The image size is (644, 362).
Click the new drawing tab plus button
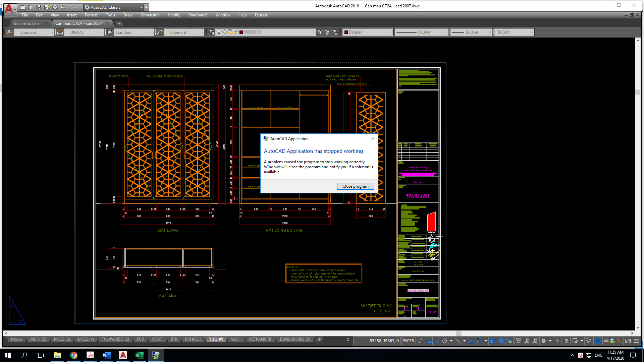click(119, 23)
